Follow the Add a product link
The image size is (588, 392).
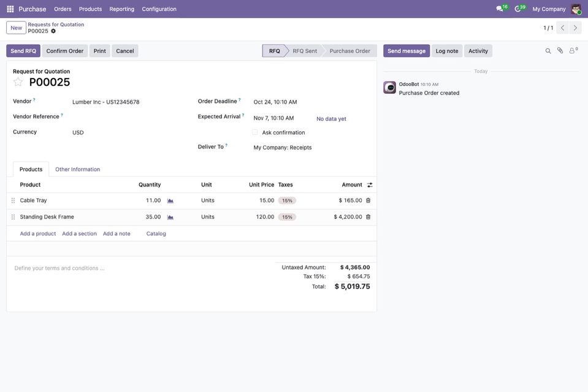38,234
